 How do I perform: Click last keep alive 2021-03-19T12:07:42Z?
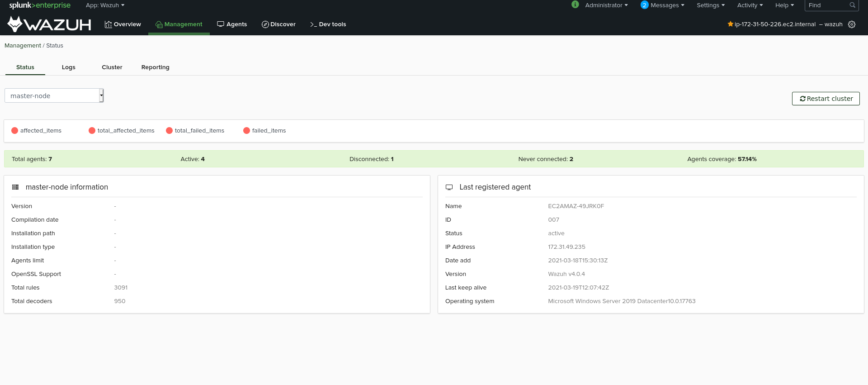[x=579, y=288]
